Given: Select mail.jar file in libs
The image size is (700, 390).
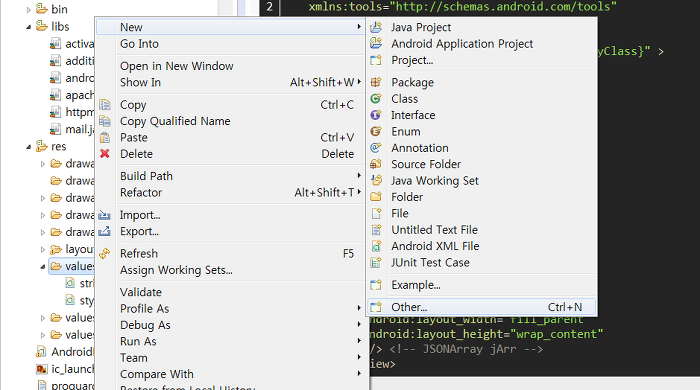Looking at the screenshot, I should (x=79, y=129).
